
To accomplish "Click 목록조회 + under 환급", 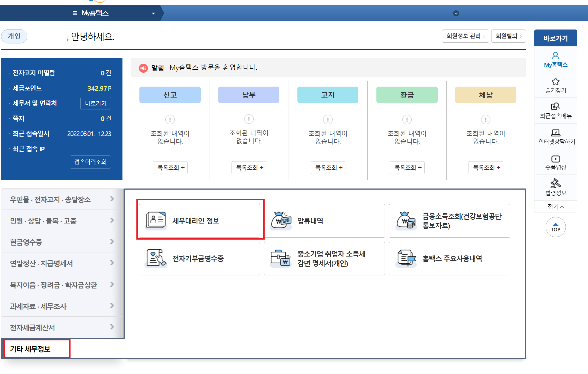I will (407, 167).
